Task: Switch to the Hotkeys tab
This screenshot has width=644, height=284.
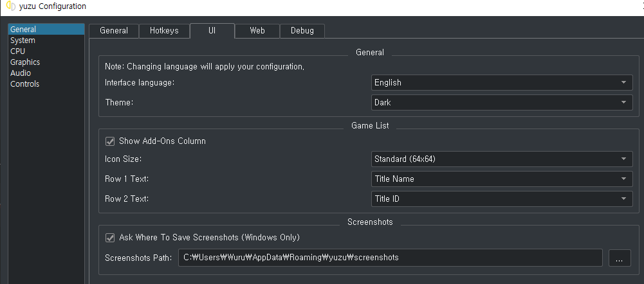Action: pyautogui.click(x=164, y=31)
